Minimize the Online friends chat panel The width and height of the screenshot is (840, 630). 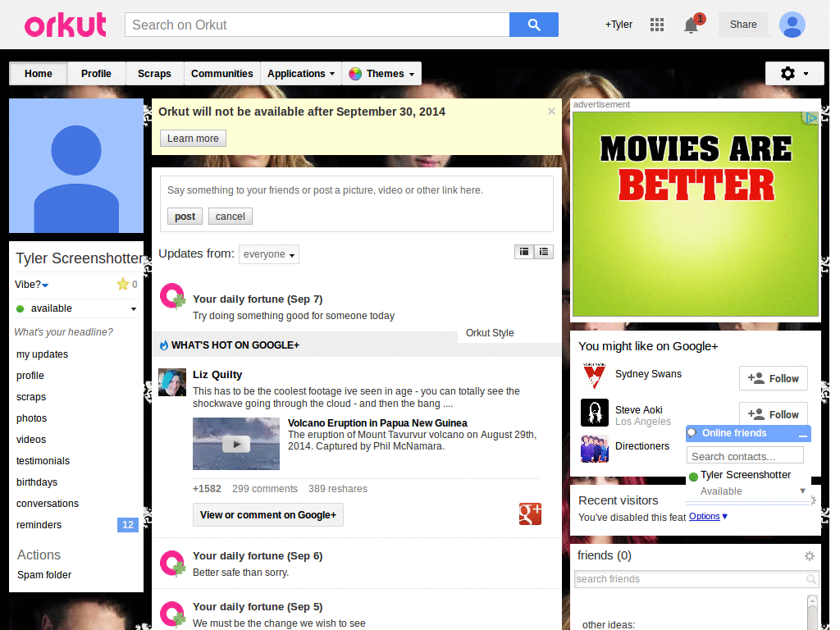(802, 435)
